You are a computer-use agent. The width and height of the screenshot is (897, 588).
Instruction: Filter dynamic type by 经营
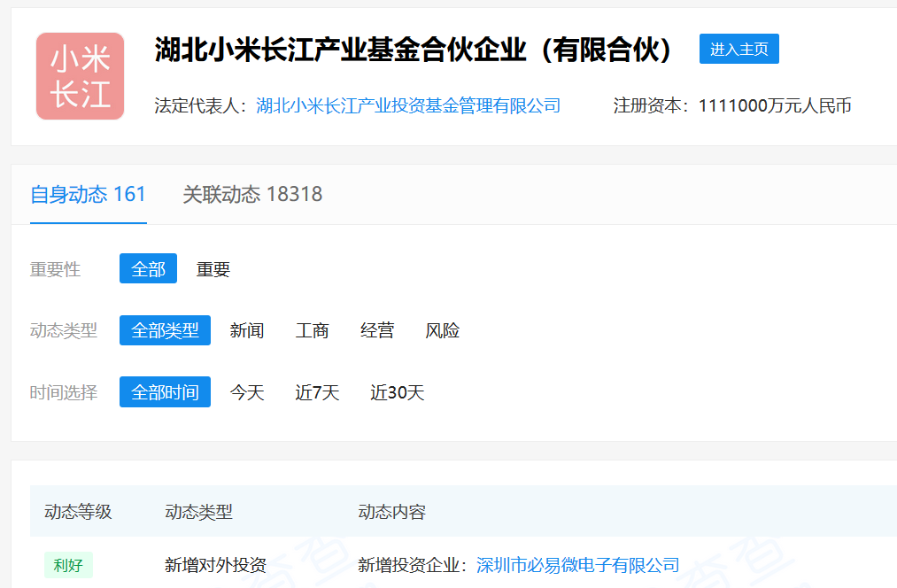point(377,330)
